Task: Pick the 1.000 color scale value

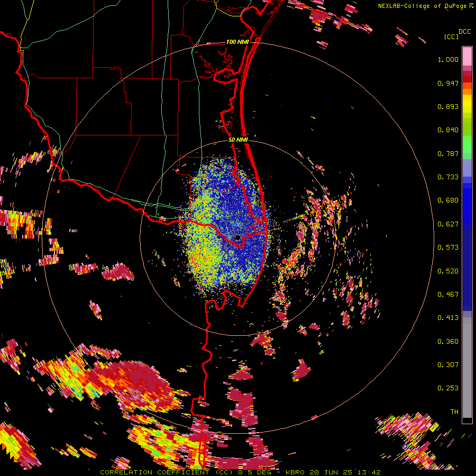Action: (448, 59)
